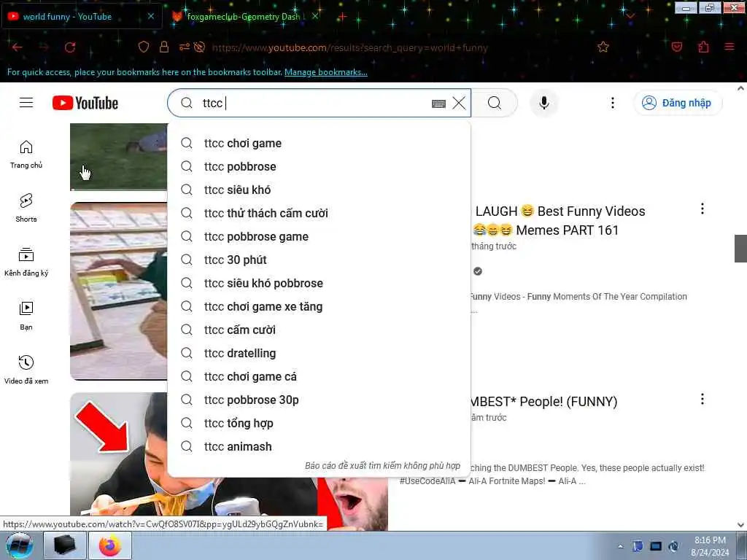Click the magnifier search button

pos(494,103)
